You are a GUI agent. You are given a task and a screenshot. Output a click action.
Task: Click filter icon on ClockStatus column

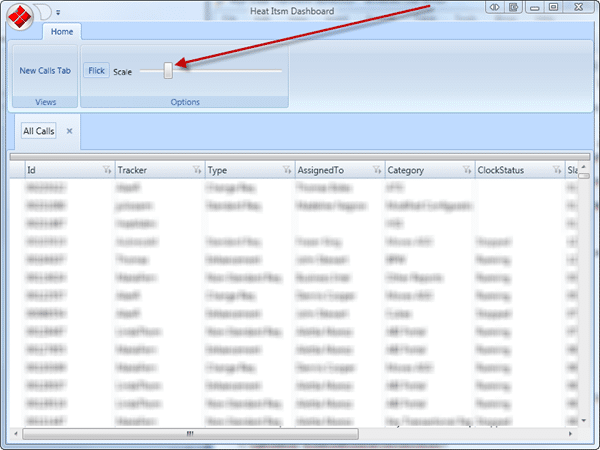tap(557, 170)
